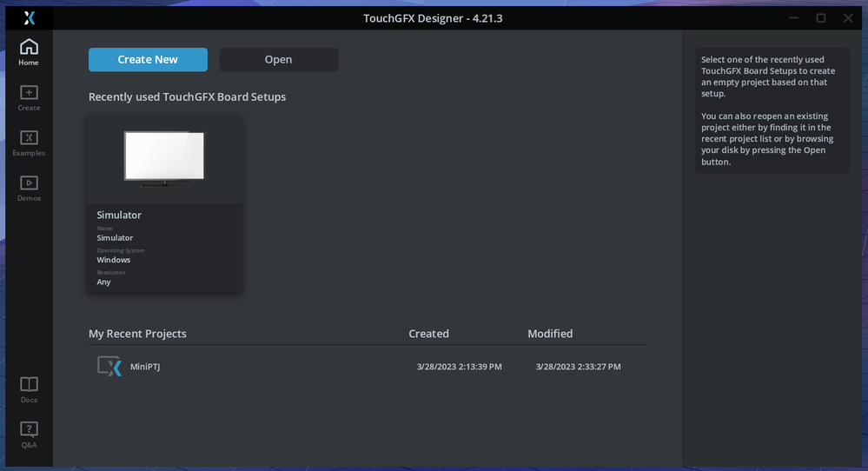This screenshot has width=868, height=471.
Task: Click Recently used TouchGFX Board Setups heading
Action: pos(187,96)
